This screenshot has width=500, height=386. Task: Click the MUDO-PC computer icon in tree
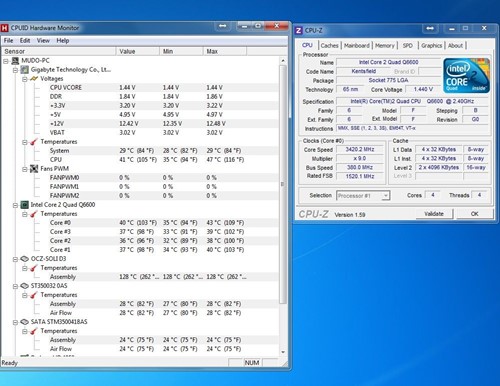click(15, 61)
